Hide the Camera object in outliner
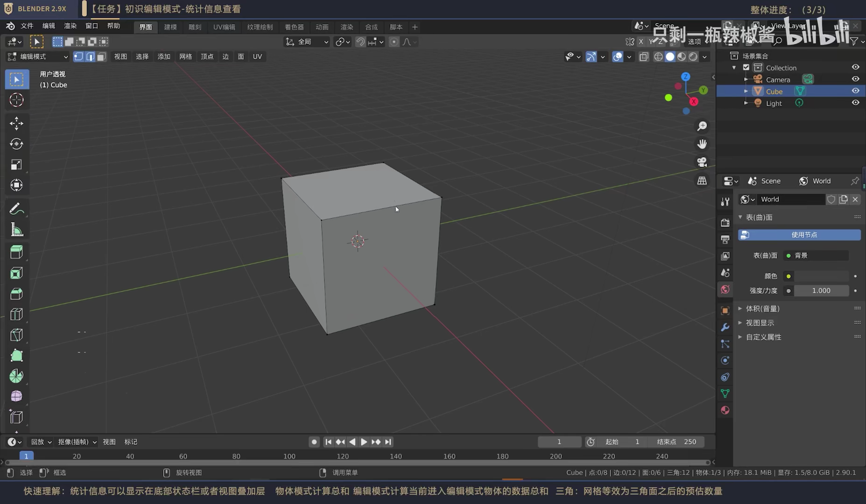This screenshot has width=866, height=504. pos(855,79)
